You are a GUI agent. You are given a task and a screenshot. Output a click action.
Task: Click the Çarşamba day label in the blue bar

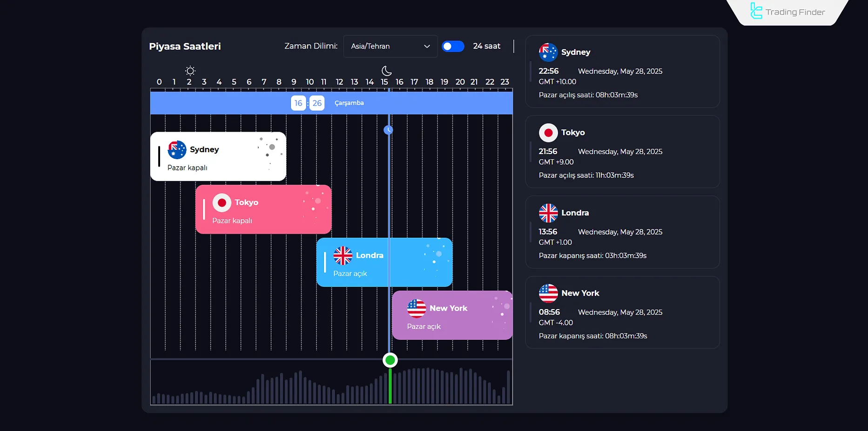point(349,103)
